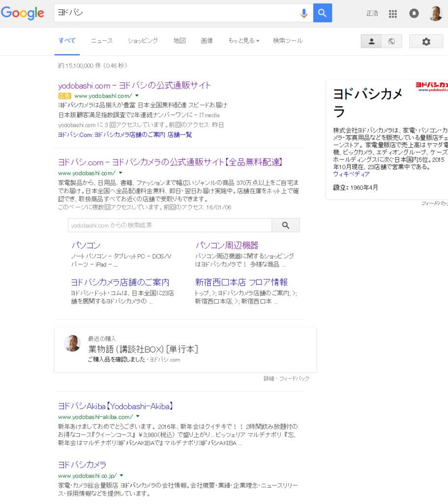This screenshot has height=504, width=448.
Task: Click the 設立 label in the knowledge panel
Action: click(x=340, y=188)
